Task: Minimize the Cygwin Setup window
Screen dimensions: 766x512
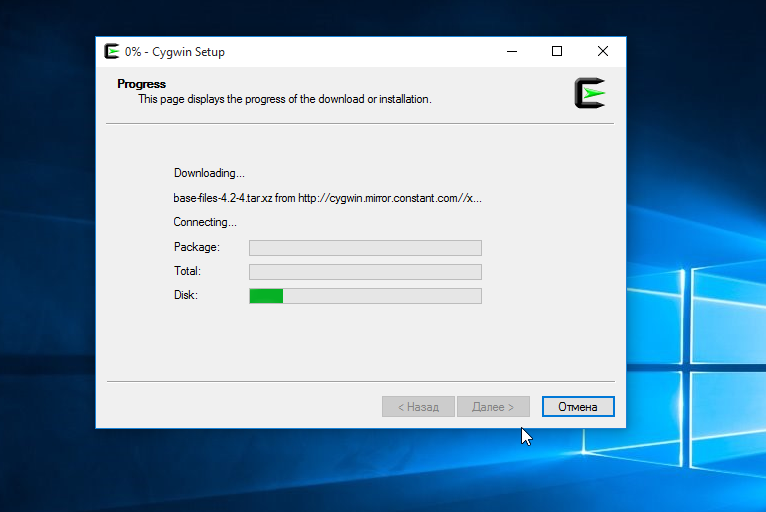Action: 512,51
